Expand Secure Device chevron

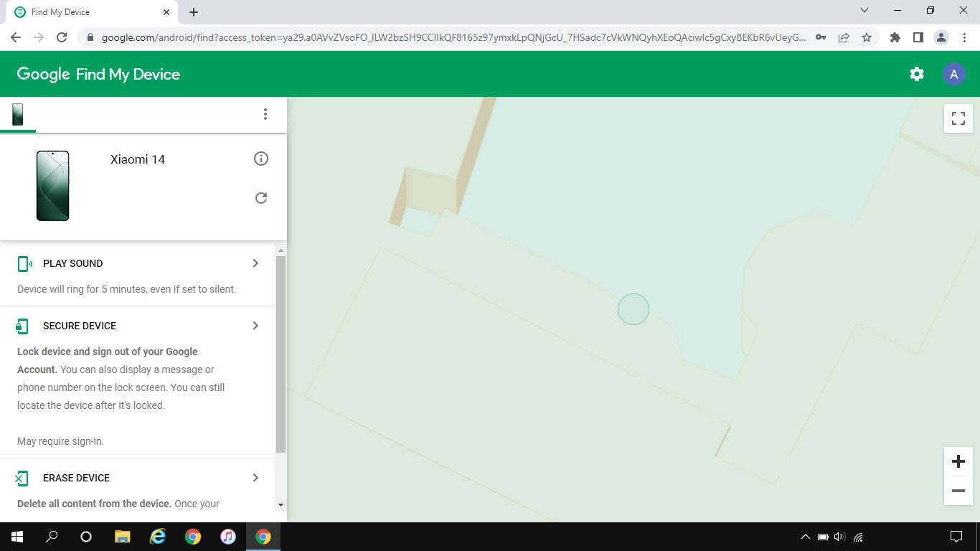click(x=255, y=326)
